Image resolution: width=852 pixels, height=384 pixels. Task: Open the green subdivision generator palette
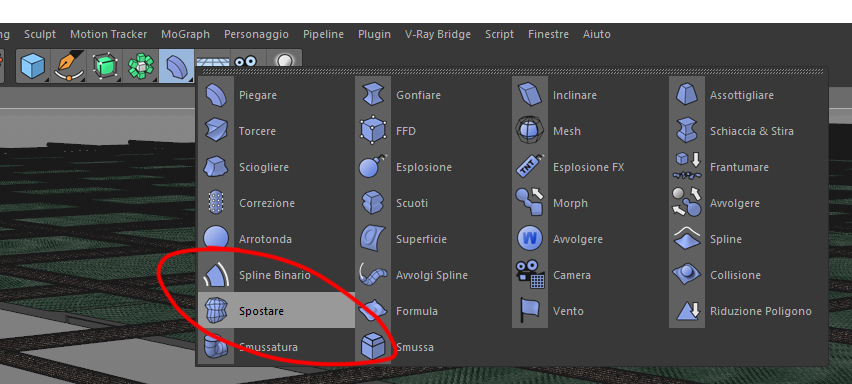click(105, 66)
